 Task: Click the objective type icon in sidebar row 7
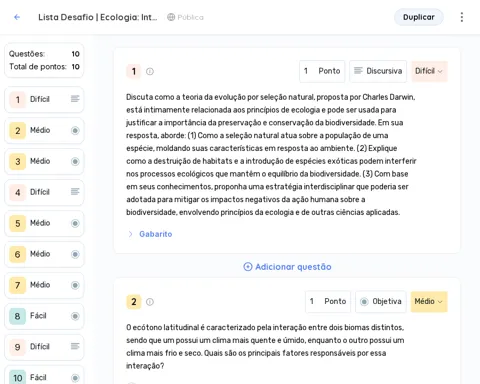(x=75, y=285)
